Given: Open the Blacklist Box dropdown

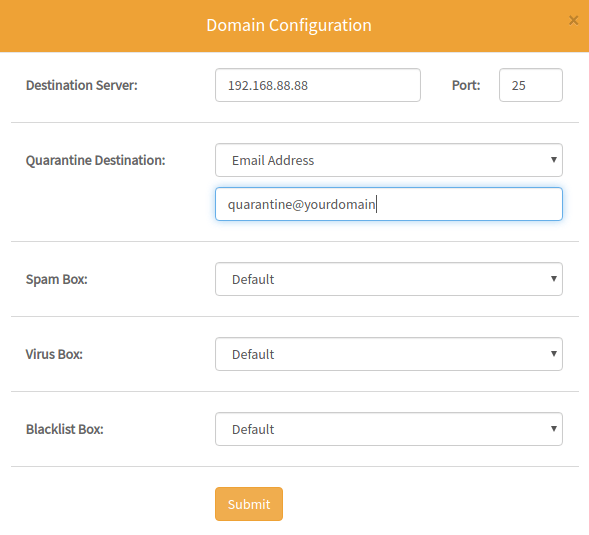Looking at the screenshot, I should tap(389, 429).
